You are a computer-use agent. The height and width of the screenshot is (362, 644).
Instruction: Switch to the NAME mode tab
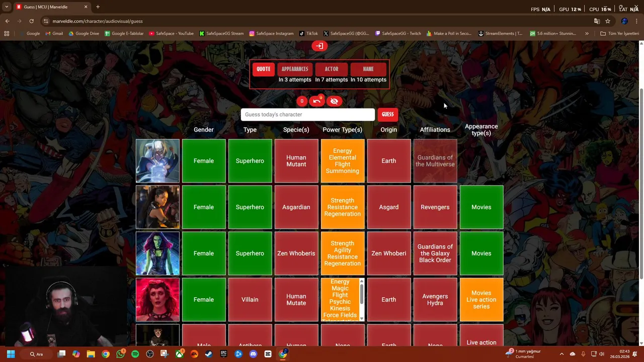click(x=368, y=69)
